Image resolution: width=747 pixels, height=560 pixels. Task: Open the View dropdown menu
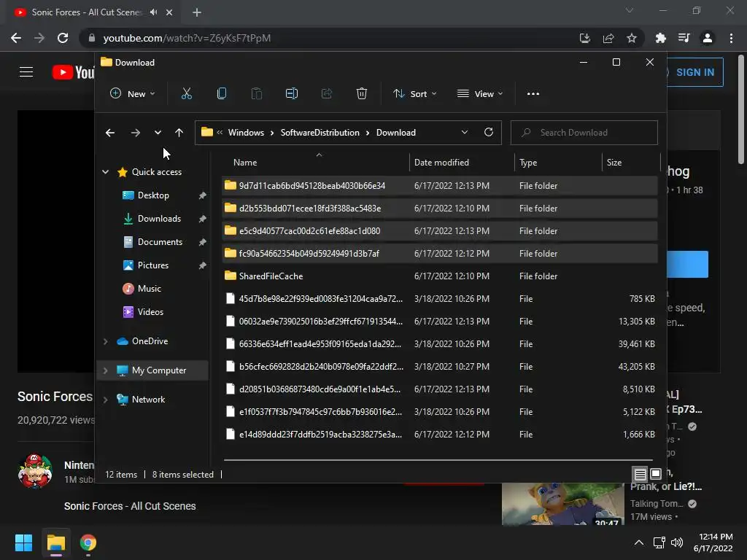[480, 94]
